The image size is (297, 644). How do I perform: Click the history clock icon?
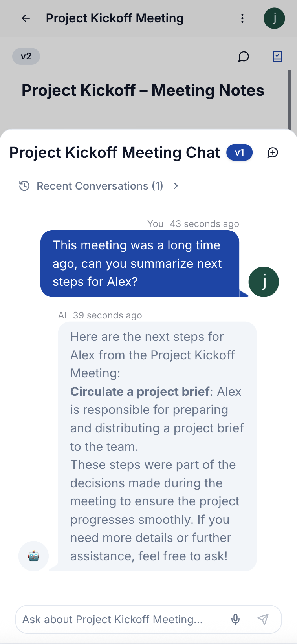coord(24,186)
